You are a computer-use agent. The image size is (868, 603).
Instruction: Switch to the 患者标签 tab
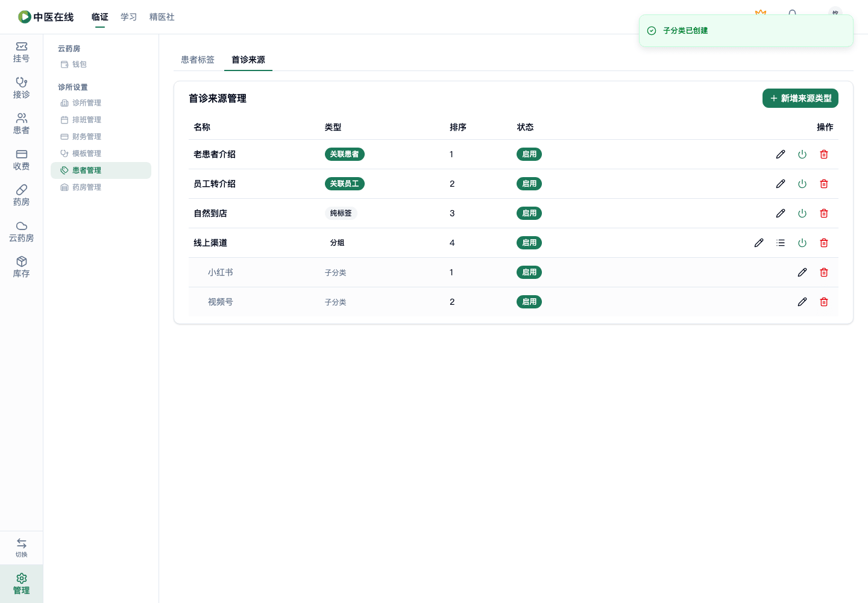pyautogui.click(x=198, y=60)
